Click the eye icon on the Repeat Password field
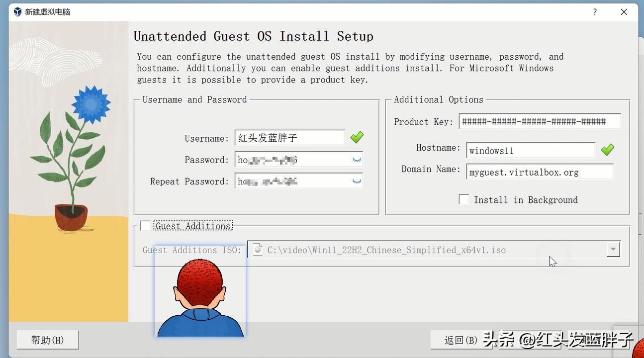The image size is (644, 358). 356,181
